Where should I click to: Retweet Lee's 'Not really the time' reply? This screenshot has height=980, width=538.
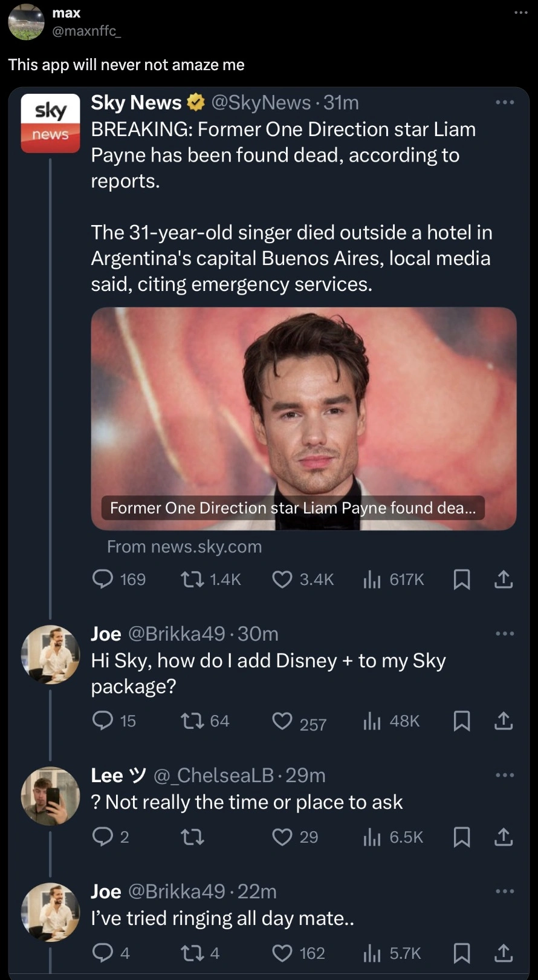(192, 837)
